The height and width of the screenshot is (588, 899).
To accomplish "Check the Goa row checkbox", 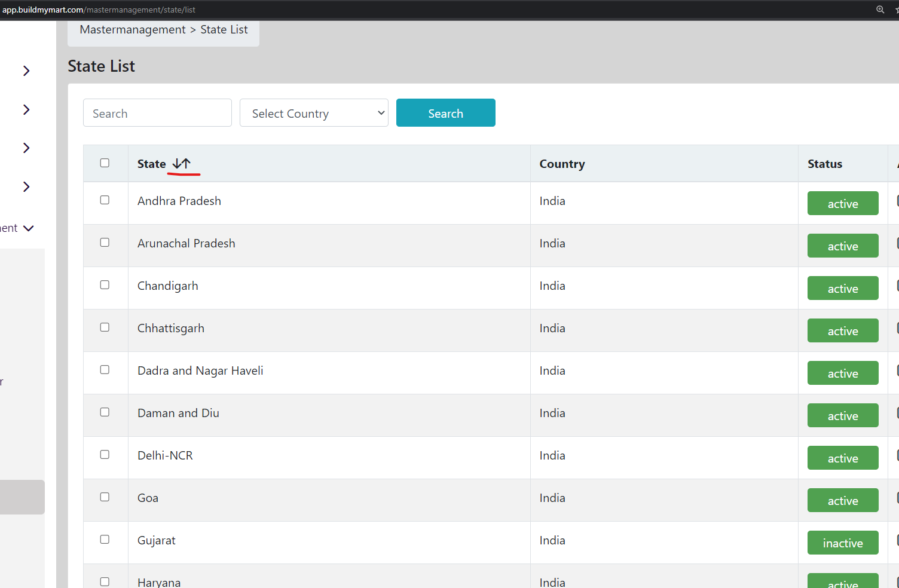I will click(x=105, y=497).
